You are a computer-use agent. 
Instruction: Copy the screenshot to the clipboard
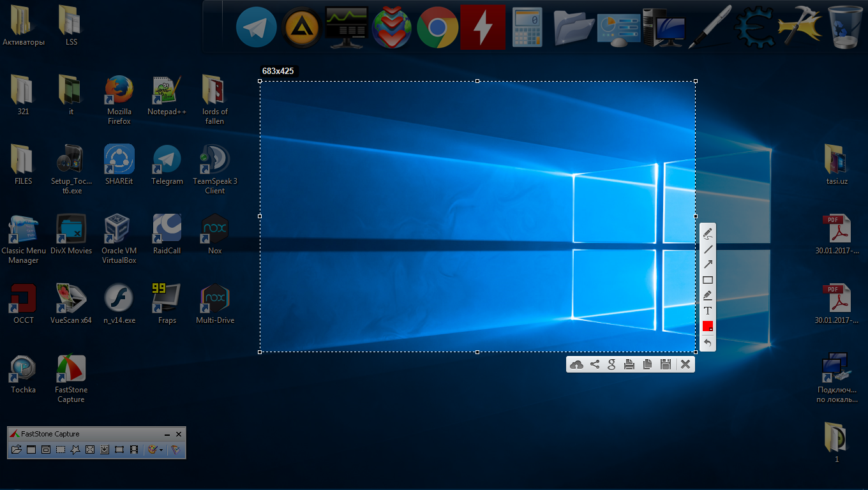pyautogui.click(x=647, y=364)
